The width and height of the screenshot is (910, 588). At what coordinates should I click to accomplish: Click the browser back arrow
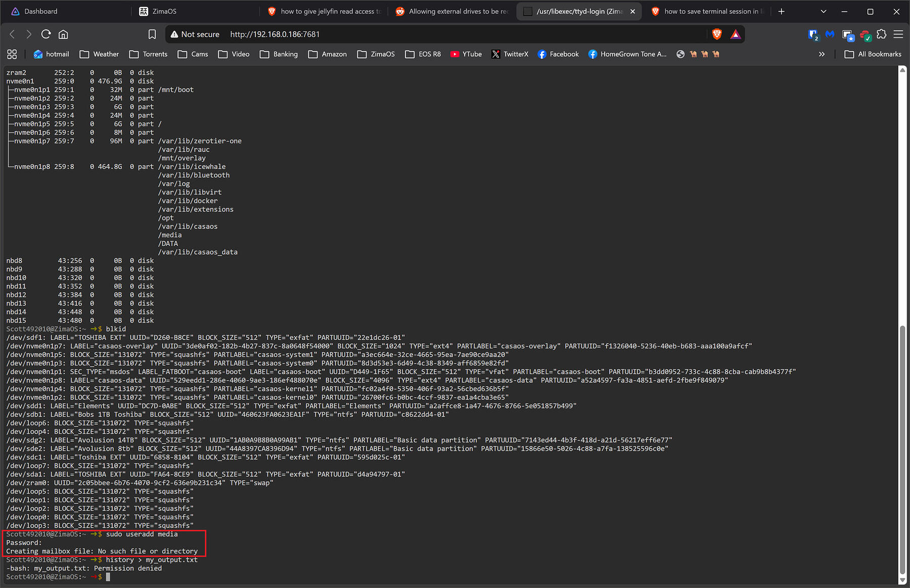click(13, 34)
